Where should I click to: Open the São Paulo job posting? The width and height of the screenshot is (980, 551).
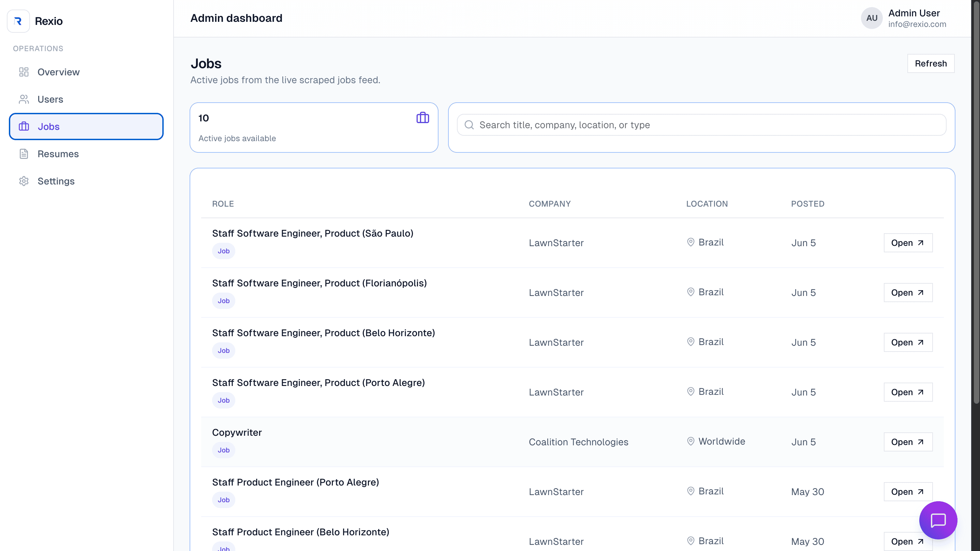tap(908, 243)
